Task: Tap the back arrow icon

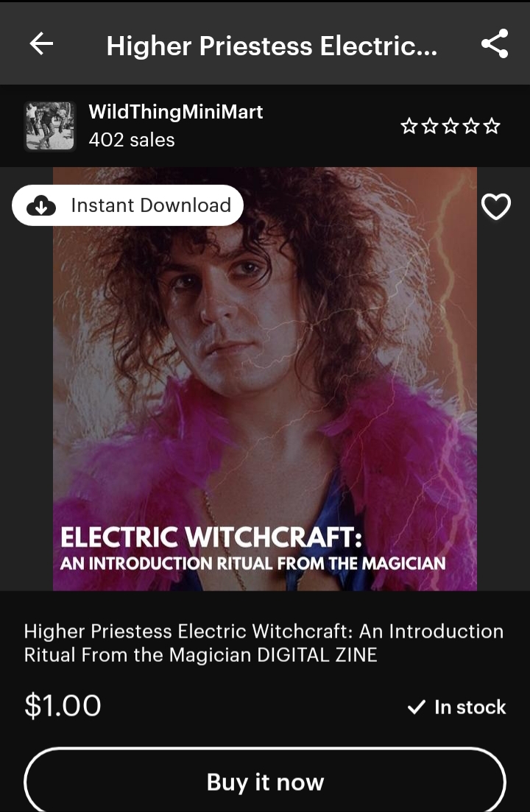Action: (x=41, y=43)
